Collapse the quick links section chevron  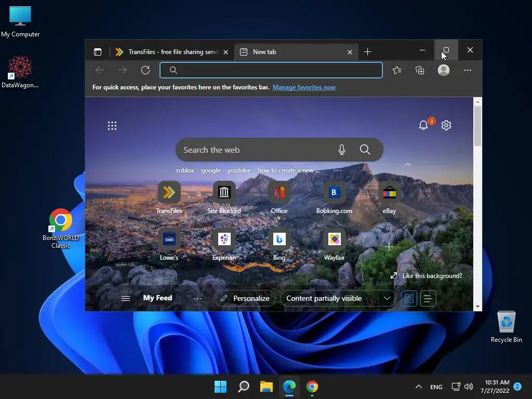click(x=408, y=165)
